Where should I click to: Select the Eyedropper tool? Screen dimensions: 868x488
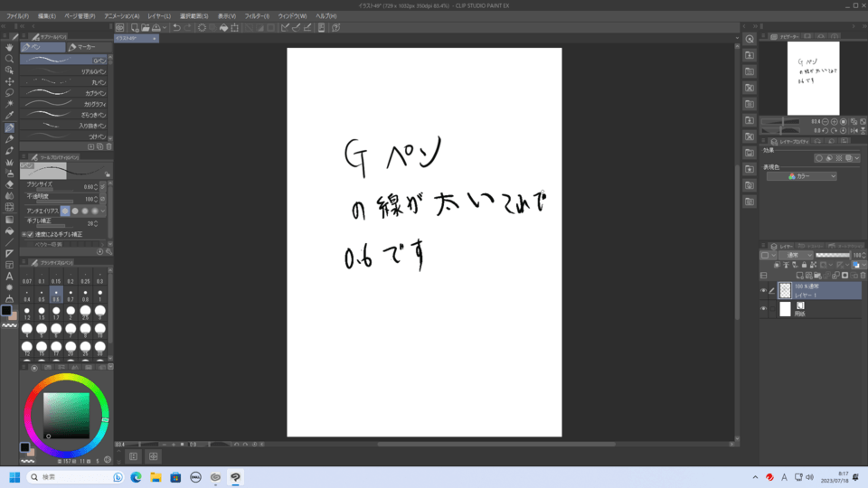point(9,116)
